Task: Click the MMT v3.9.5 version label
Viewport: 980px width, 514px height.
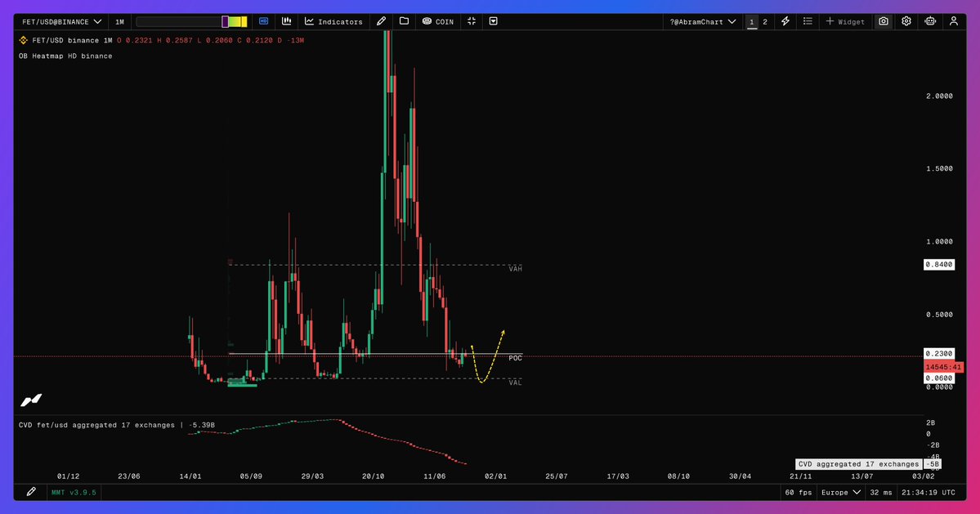Action: (x=74, y=492)
